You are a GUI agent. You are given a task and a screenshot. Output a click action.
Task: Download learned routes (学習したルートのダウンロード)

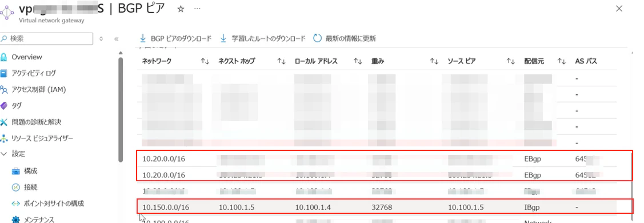(x=263, y=39)
